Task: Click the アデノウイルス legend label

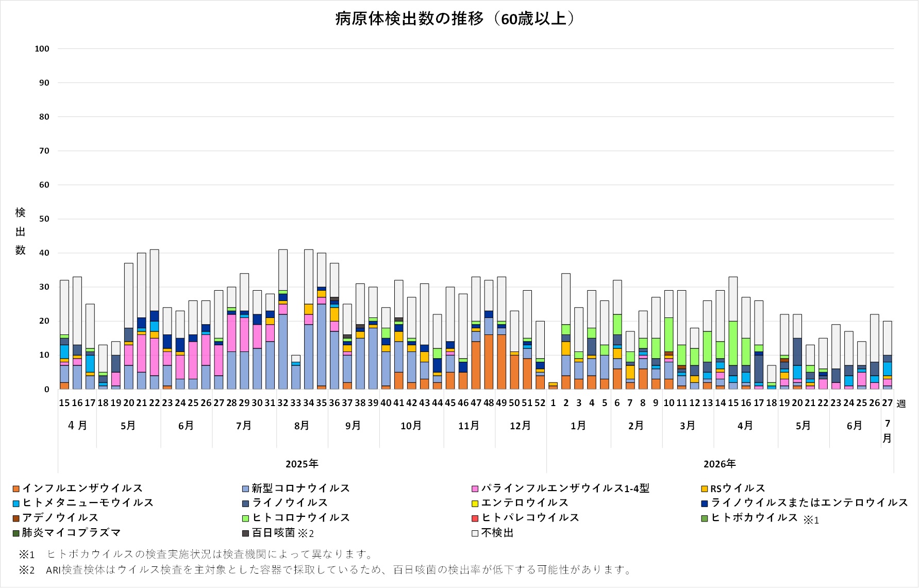Action: click(x=60, y=517)
